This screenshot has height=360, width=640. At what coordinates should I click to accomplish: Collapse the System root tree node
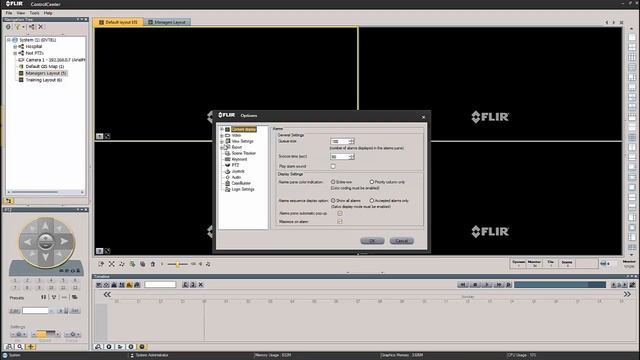tap(9, 40)
